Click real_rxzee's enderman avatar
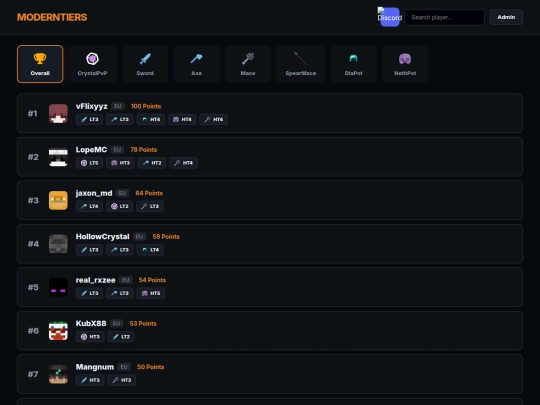The image size is (540, 405). pyautogui.click(x=58, y=287)
